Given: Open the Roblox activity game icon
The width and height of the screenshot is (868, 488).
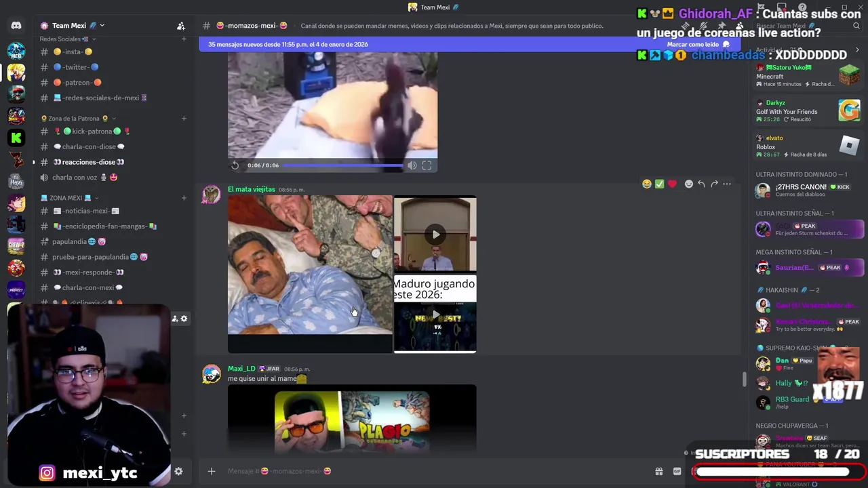Looking at the screenshot, I should click(849, 146).
